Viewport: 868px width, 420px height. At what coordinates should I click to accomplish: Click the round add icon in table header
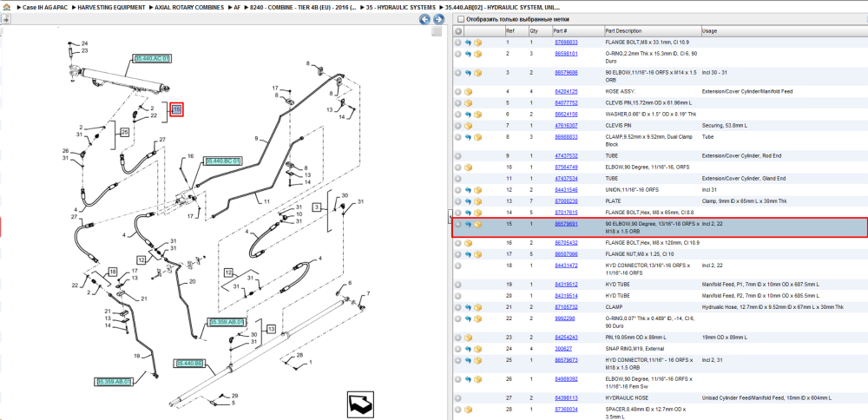click(x=458, y=31)
